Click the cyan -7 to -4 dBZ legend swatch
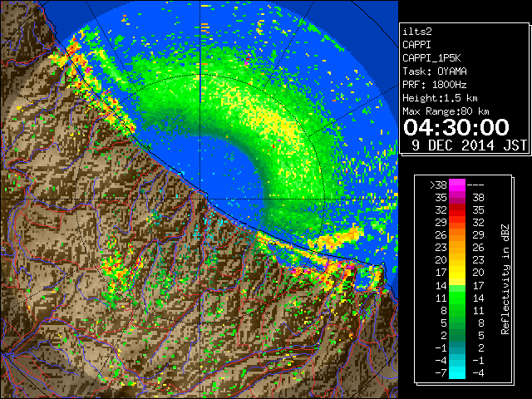The height and width of the screenshot is (399, 532). point(457,372)
